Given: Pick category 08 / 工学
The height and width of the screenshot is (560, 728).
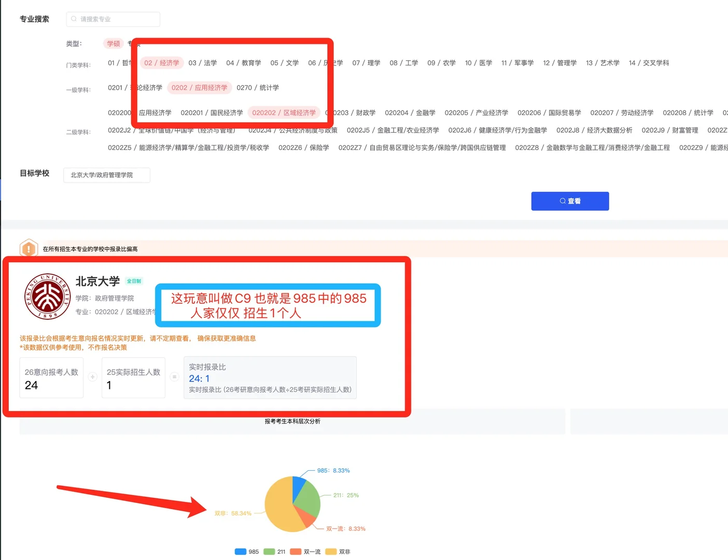Looking at the screenshot, I should click(404, 63).
